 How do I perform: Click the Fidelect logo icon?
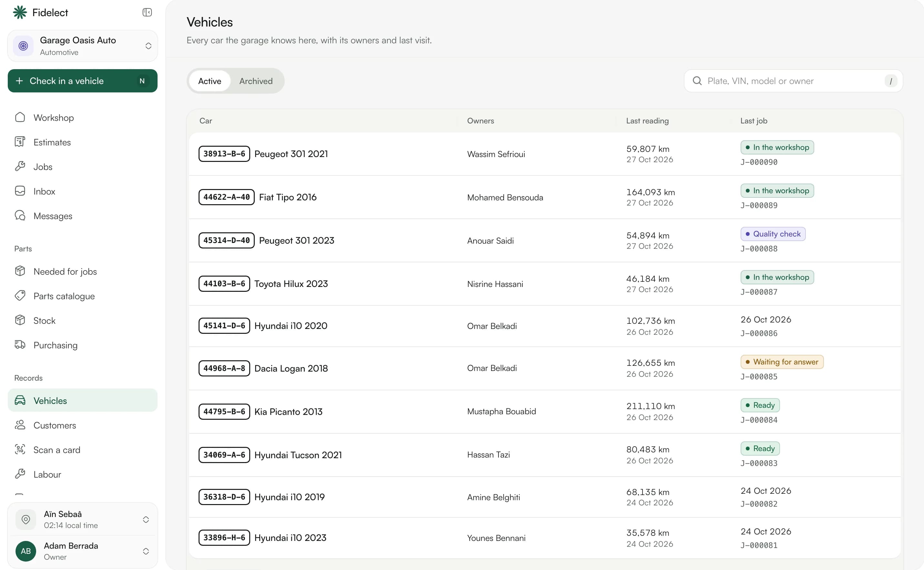20,12
